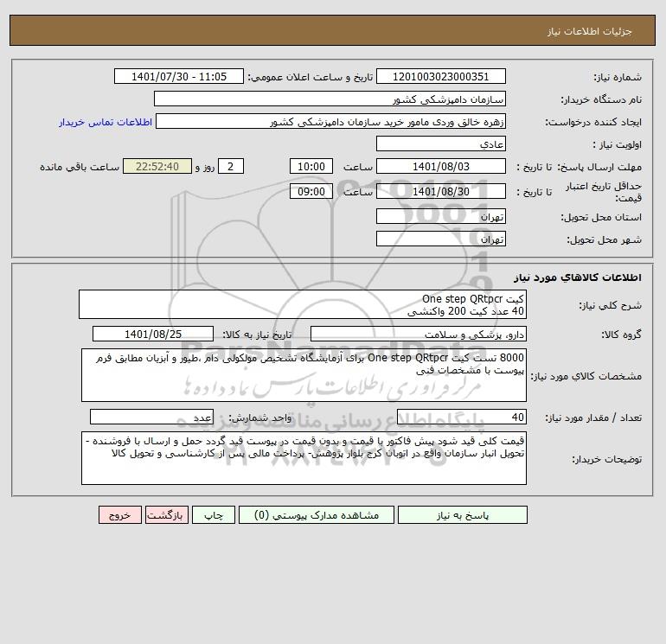666x644 pixels.
Task: Click label شهر محل تحویل
Action: click(x=604, y=239)
